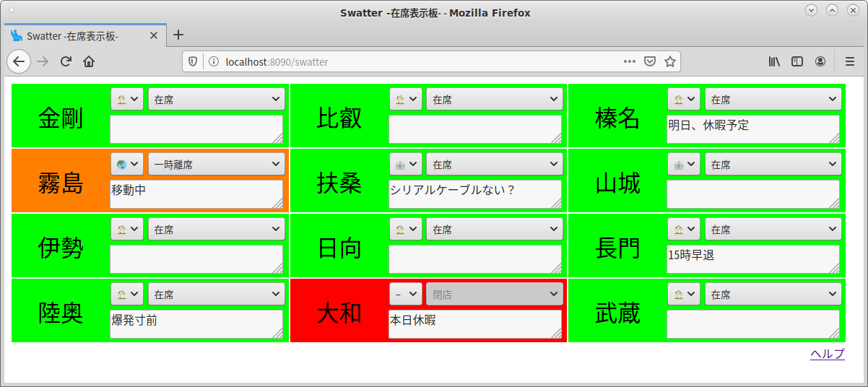Image resolution: width=868 pixels, height=387 pixels.
Task: Open page actions three-dot menu
Action: (x=630, y=61)
